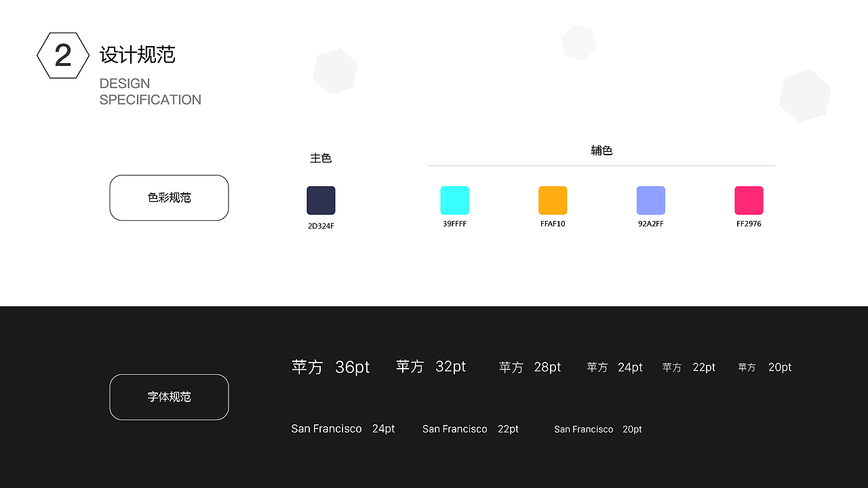Image resolution: width=868 pixels, height=488 pixels.
Task: Click the large hexagon on the right edge
Action: tap(804, 96)
